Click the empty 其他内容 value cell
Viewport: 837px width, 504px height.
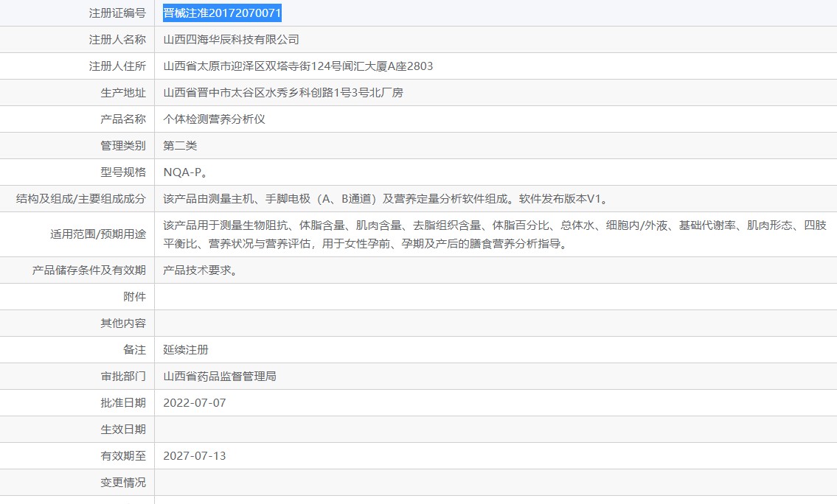(x=494, y=323)
